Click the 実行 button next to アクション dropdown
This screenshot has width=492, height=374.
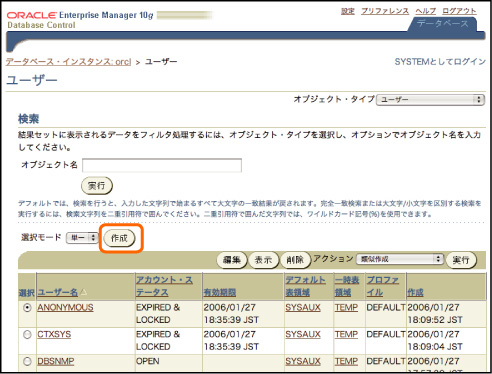(461, 260)
